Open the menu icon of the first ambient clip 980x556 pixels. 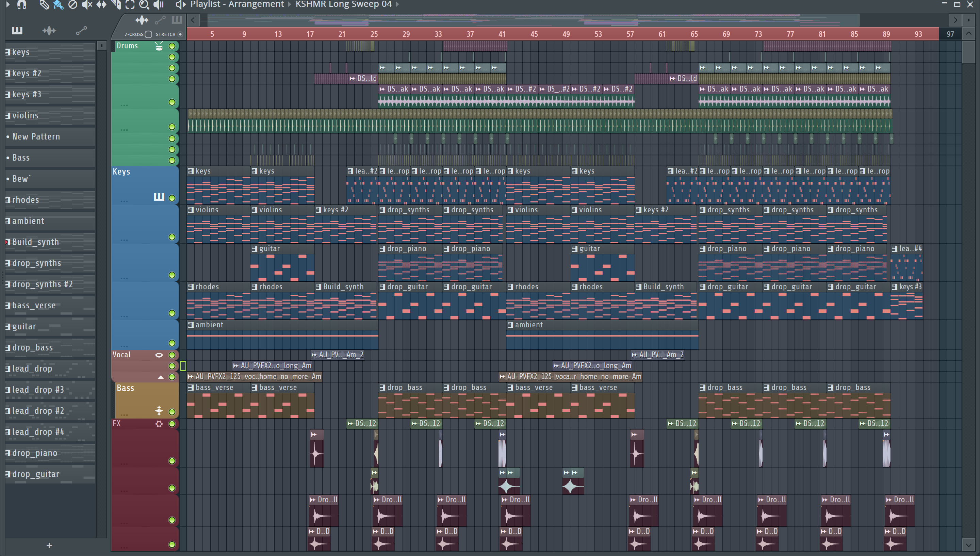(191, 325)
